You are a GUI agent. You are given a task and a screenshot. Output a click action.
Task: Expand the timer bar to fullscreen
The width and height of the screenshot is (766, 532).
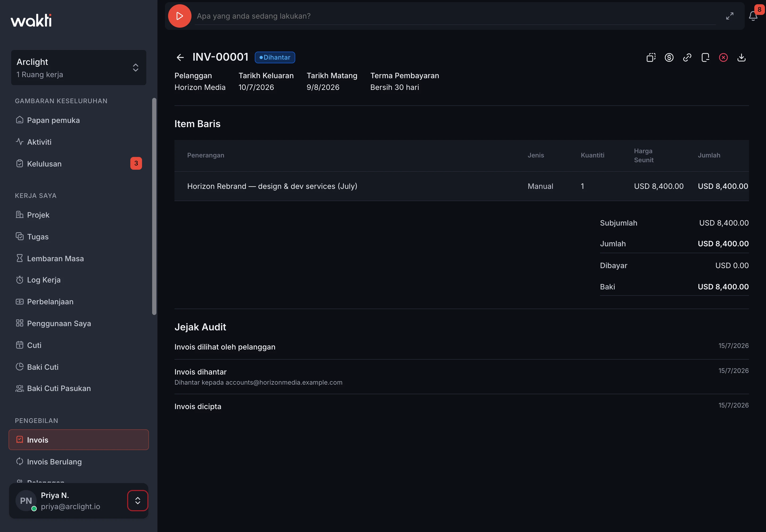730,16
